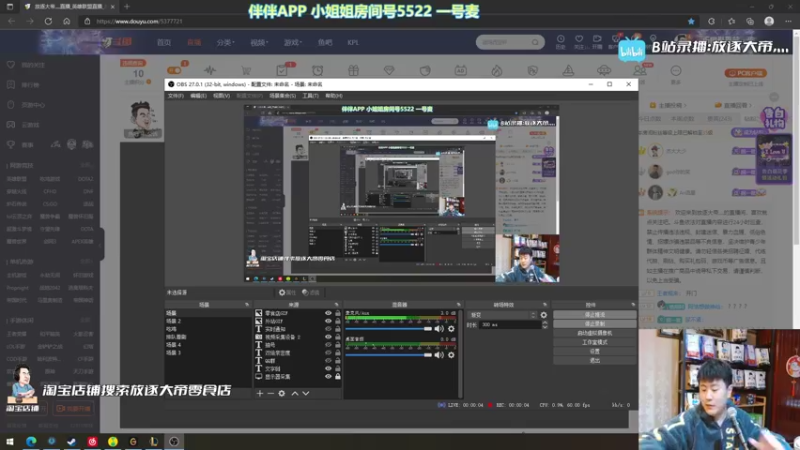The image size is (800, 450).
Task: Go to Douyu 首页 link
Action: (164, 42)
